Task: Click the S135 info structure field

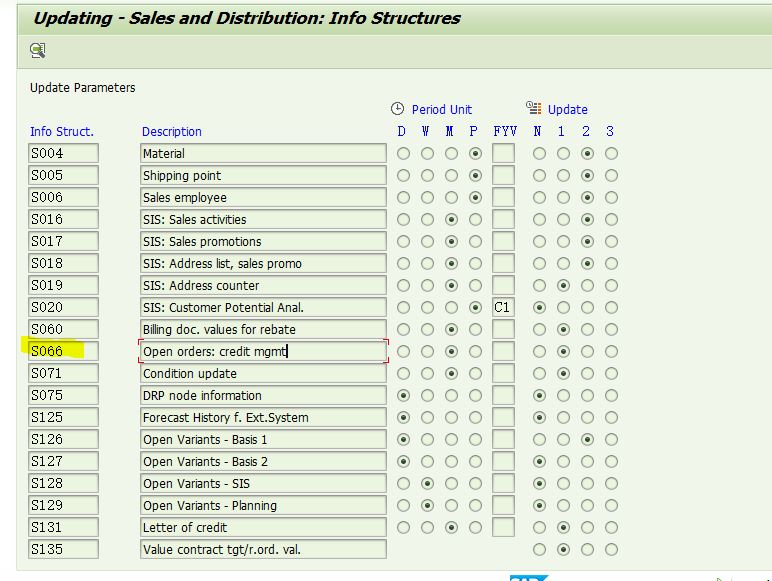Action: pyautogui.click(x=63, y=549)
